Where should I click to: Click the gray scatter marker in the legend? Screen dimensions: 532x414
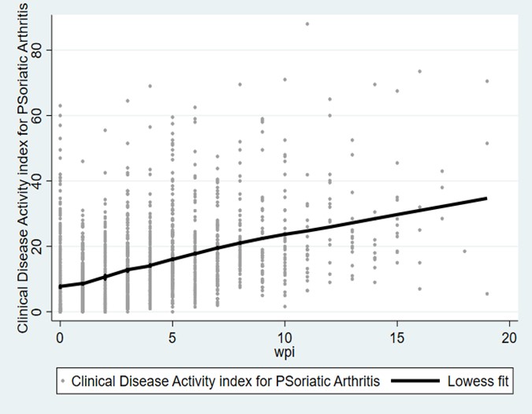click(x=62, y=381)
